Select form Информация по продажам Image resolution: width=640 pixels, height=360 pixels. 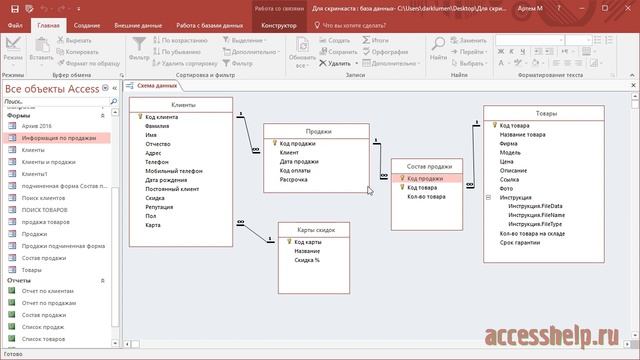point(59,138)
